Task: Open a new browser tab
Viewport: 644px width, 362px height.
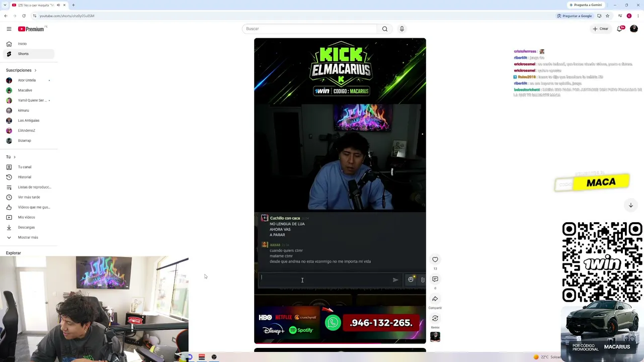Action: (73, 5)
